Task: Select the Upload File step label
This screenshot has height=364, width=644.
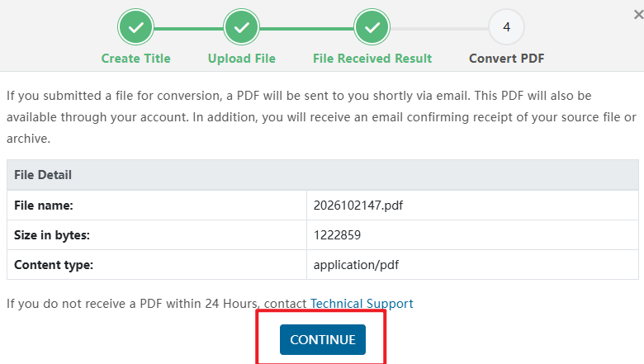Action: tap(241, 59)
